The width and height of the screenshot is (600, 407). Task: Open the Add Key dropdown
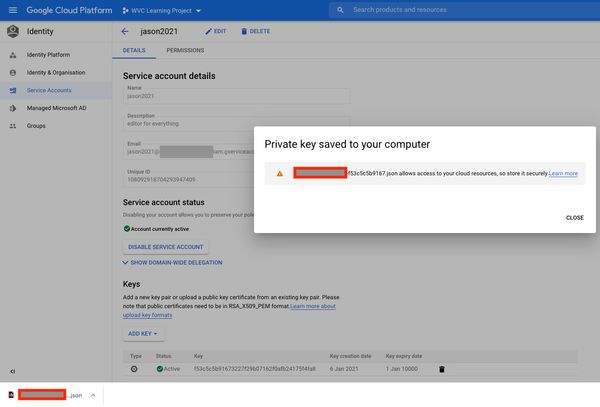pyautogui.click(x=143, y=334)
